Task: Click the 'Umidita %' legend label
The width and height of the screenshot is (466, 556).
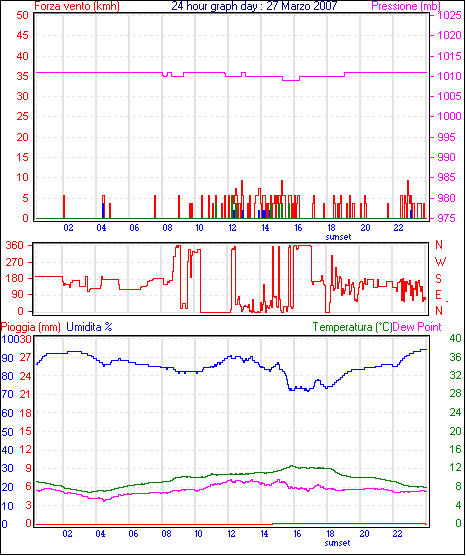Action: pos(89,327)
